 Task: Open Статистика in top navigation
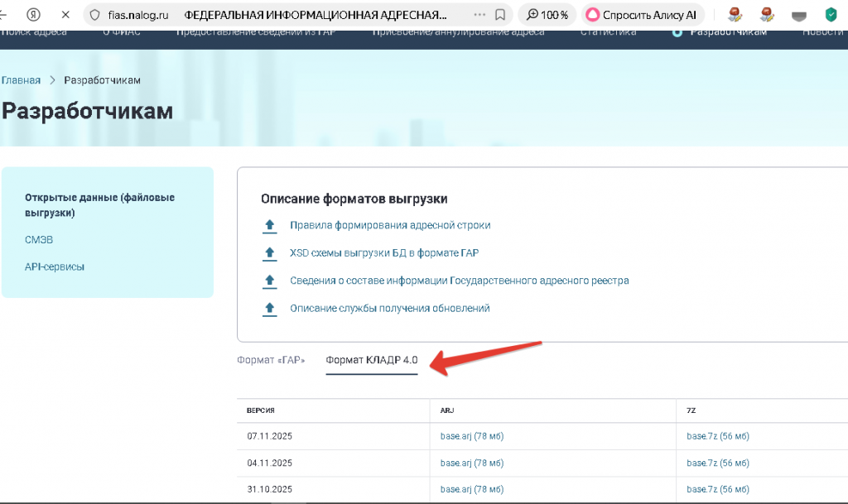(x=609, y=32)
